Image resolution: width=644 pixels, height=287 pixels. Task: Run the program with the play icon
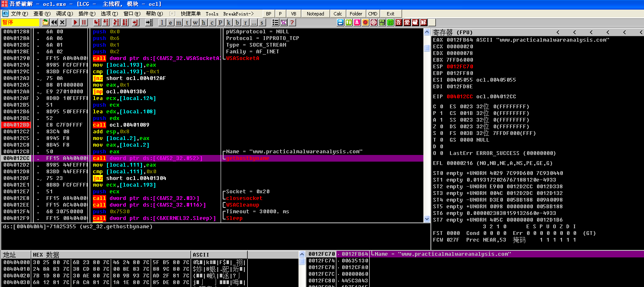(76, 22)
